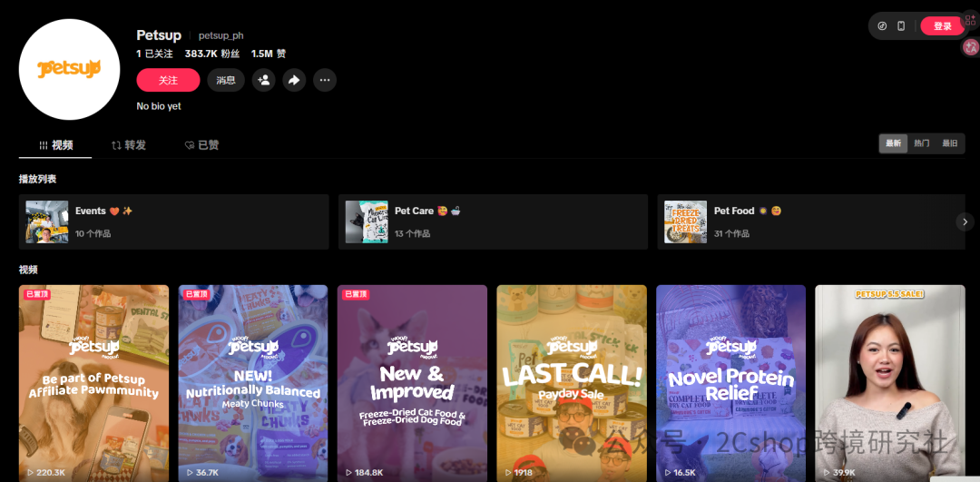980x482 pixels.
Task: Click the 31 个作品 count under Pet Food
Action: (732, 234)
